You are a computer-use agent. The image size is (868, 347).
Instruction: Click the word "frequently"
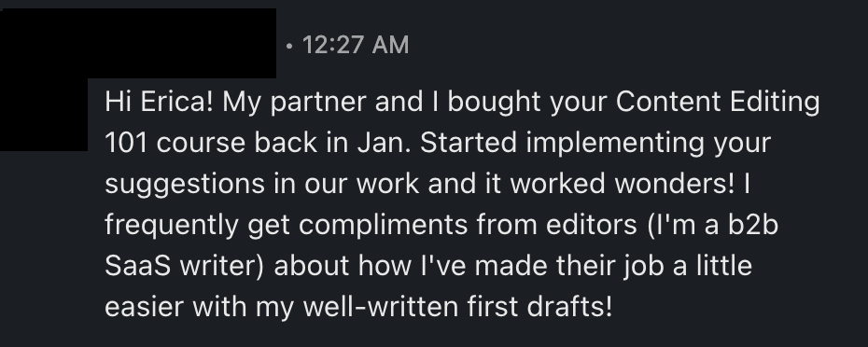click(172, 226)
